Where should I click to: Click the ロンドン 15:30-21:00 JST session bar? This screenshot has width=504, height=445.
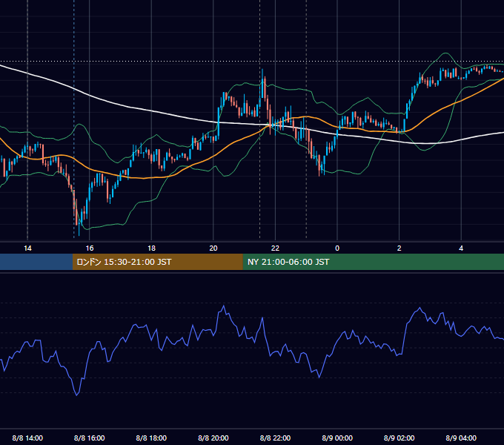coord(157,262)
